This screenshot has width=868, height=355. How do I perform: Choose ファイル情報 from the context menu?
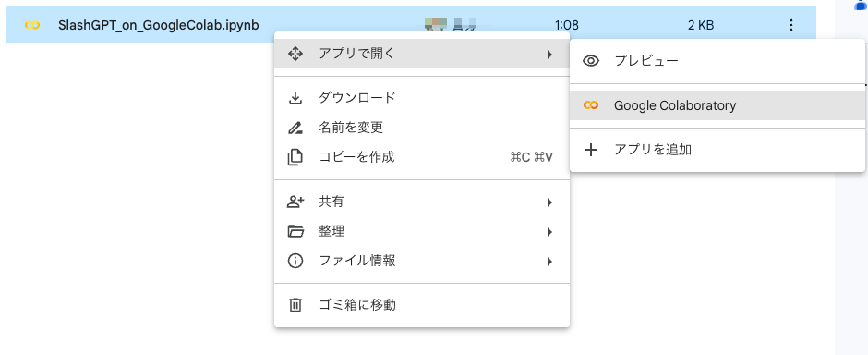(422, 261)
